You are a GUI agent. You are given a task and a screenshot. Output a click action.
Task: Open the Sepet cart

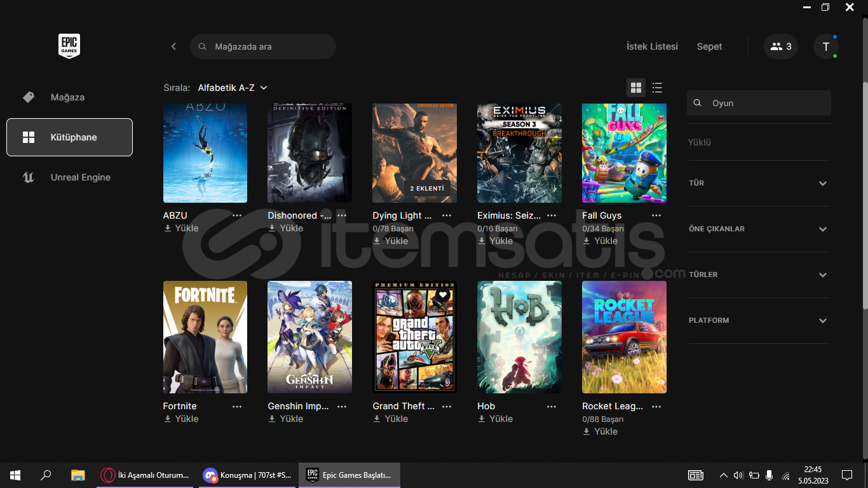point(709,46)
